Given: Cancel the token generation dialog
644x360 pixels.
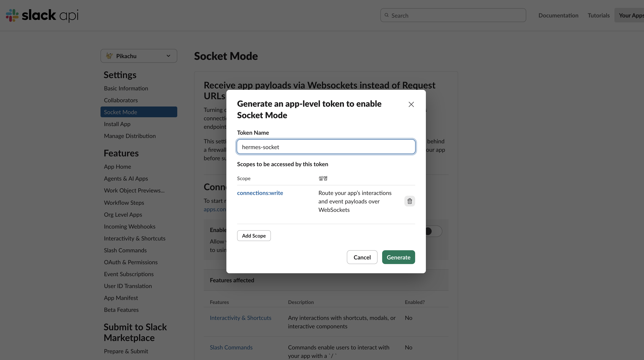Looking at the screenshot, I should coord(362,257).
